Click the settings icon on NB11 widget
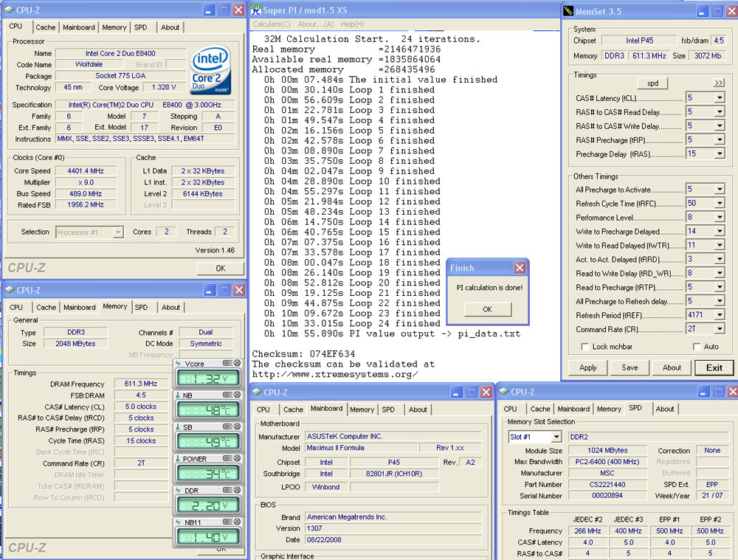The height and width of the screenshot is (560, 738). coord(227,522)
